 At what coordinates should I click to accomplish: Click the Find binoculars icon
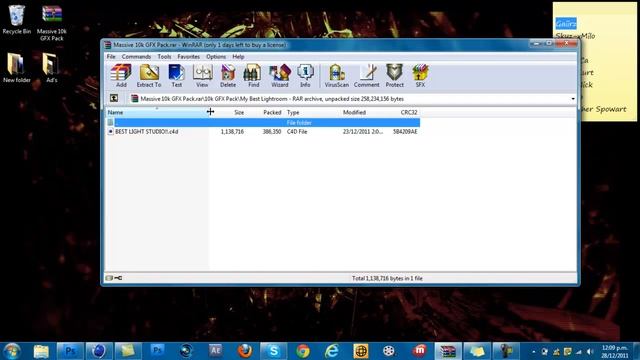pos(253,76)
